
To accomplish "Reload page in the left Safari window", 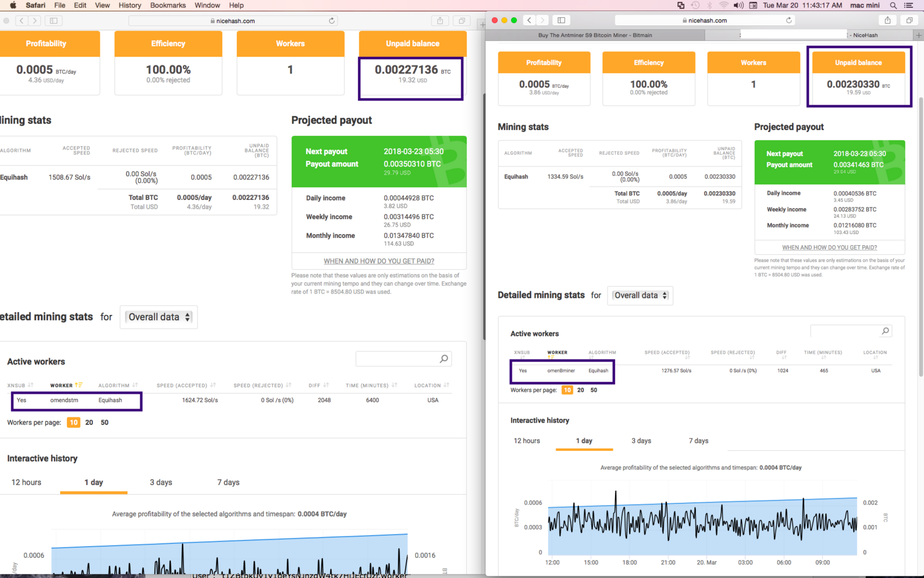I will coord(331,21).
